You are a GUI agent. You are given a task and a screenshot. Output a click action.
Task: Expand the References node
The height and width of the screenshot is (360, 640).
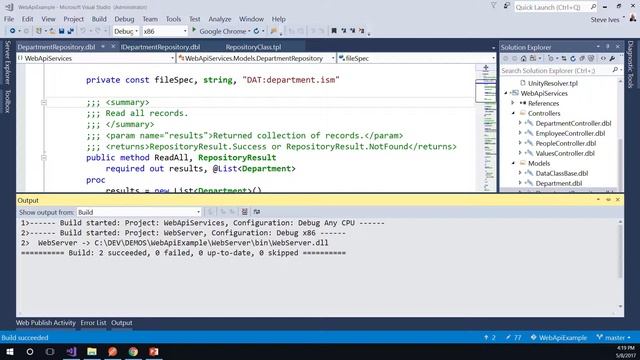(x=513, y=103)
